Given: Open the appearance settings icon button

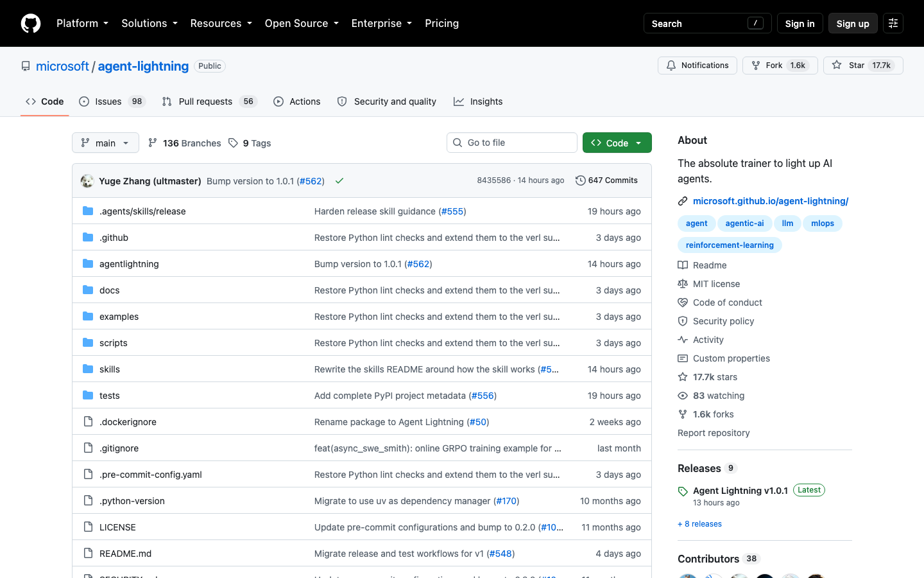Looking at the screenshot, I should [x=893, y=23].
